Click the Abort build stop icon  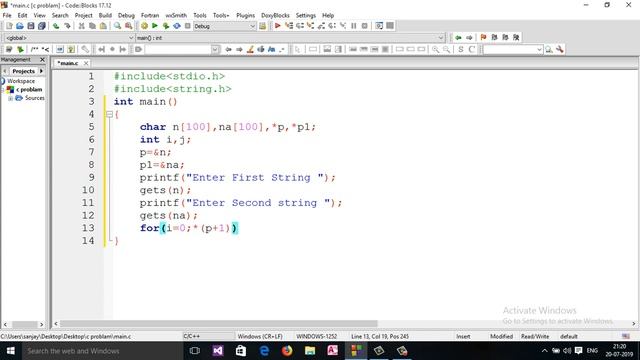[188, 26]
